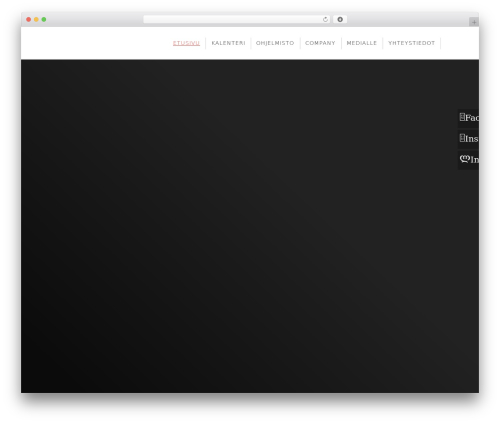Viewport: 500px width, 423px height.
Task: Open a new tab with the plus button
Action: coord(474,22)
